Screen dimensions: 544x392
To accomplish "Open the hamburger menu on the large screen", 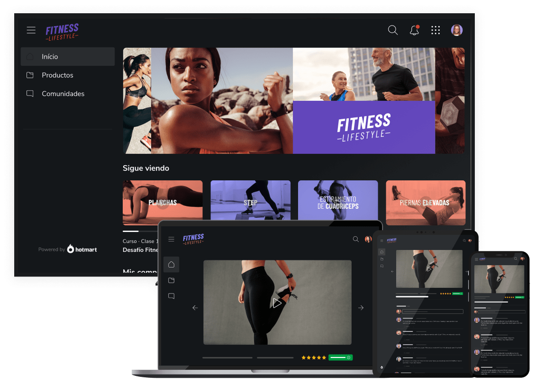I will [x=31, y=30].
